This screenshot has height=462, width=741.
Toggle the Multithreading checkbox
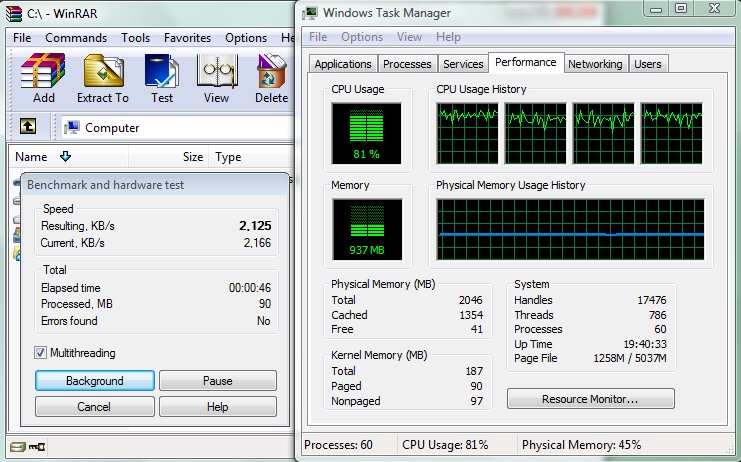[40, 352]
